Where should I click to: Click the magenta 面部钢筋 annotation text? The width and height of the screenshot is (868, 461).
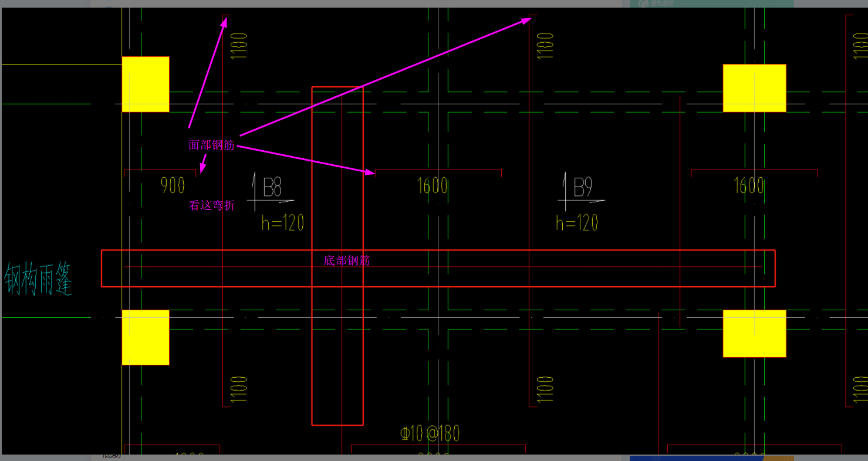[x=211, y=145]
